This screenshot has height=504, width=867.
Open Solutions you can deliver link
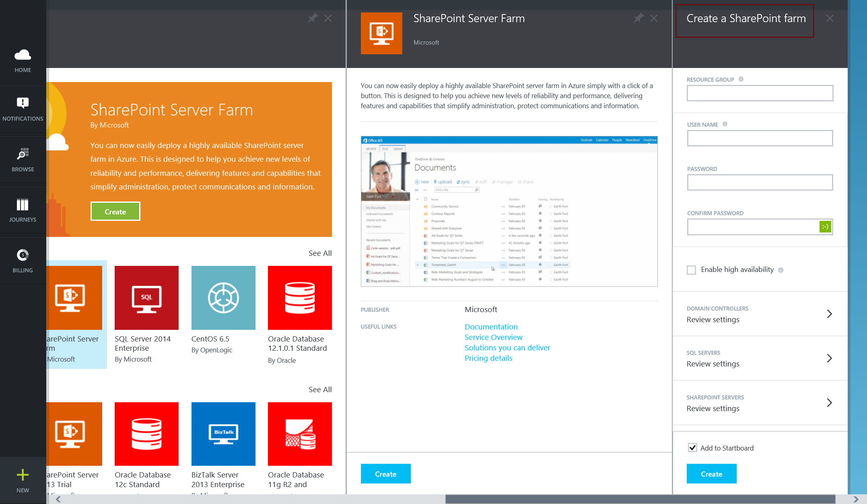pyautogui.click(x=507, y=348)
